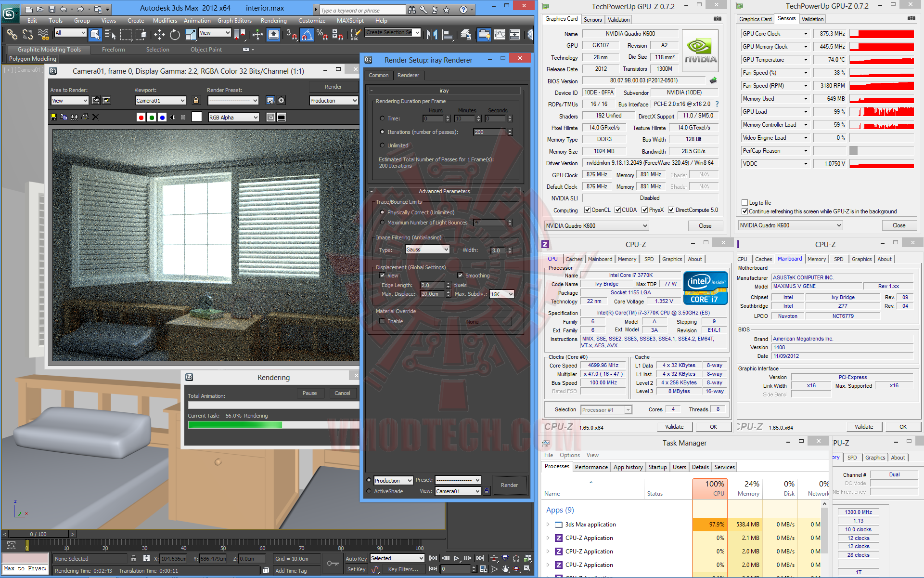Screen dimensions: 924x578
Task: Open RGB Alpha channel dropdown
Action: (x=233, y=118)
